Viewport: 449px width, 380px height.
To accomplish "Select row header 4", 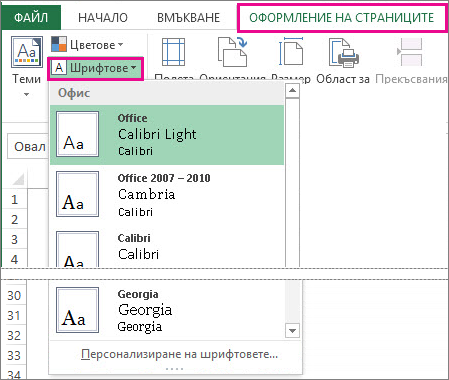I will tap(14, 259).
